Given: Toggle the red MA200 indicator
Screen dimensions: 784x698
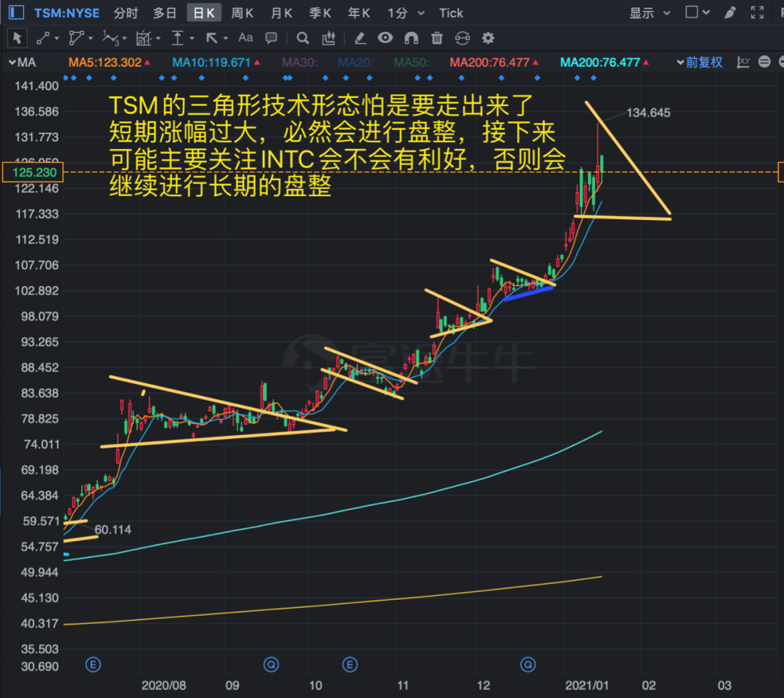Looking at the screenshot, I should click(x=494, y=62).
